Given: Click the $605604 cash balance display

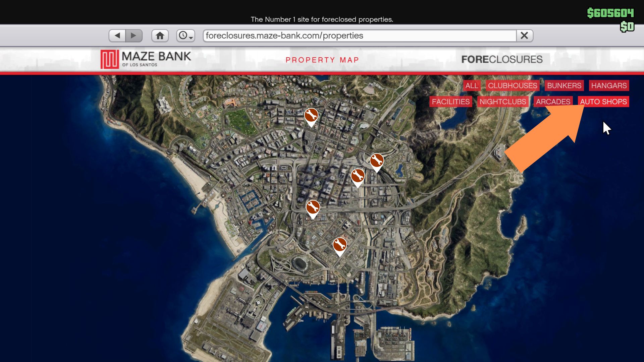Looking at the screenshot, I should (x=610, y=13).
